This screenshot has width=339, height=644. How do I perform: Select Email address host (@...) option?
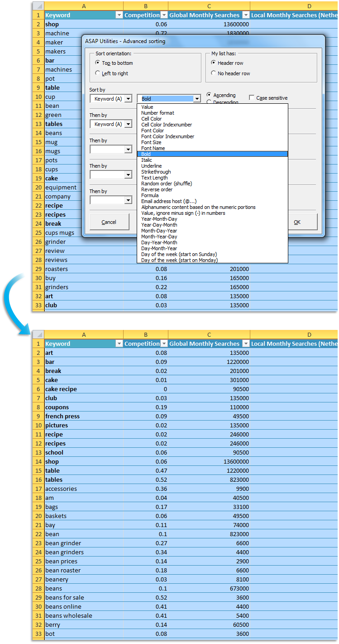[212, 201]
